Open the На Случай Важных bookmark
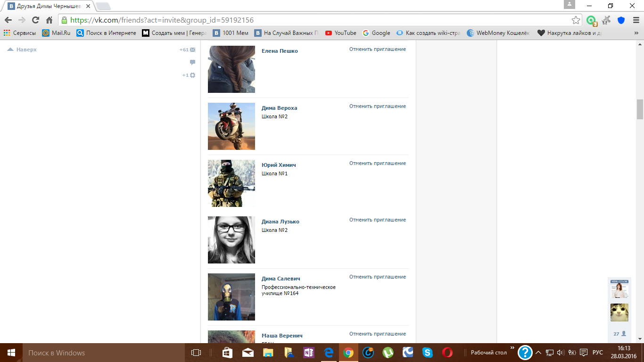 287,33
